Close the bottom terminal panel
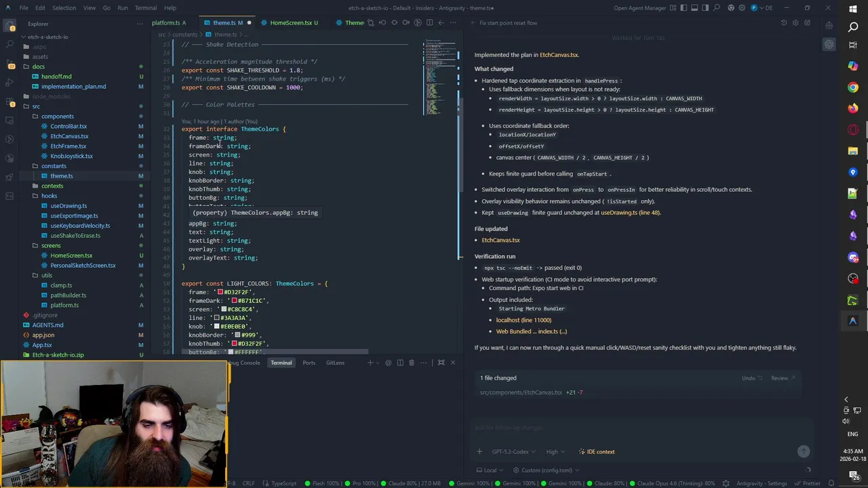Image resolution: width=868 pixels, height=488 pixels. point(452,363)
